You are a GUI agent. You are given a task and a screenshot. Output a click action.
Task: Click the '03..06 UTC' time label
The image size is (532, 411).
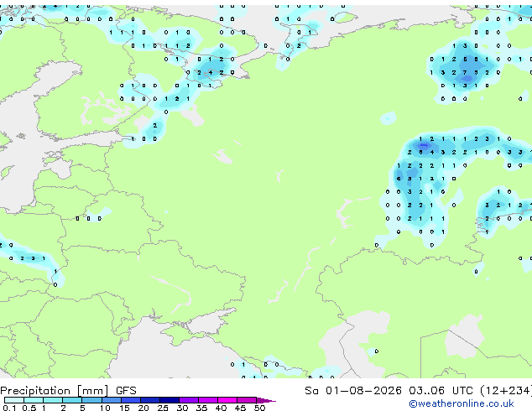coord(441,391)
